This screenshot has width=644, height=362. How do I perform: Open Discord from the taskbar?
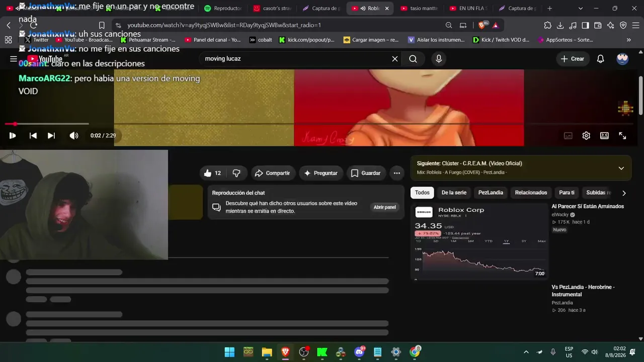[360, 352]
